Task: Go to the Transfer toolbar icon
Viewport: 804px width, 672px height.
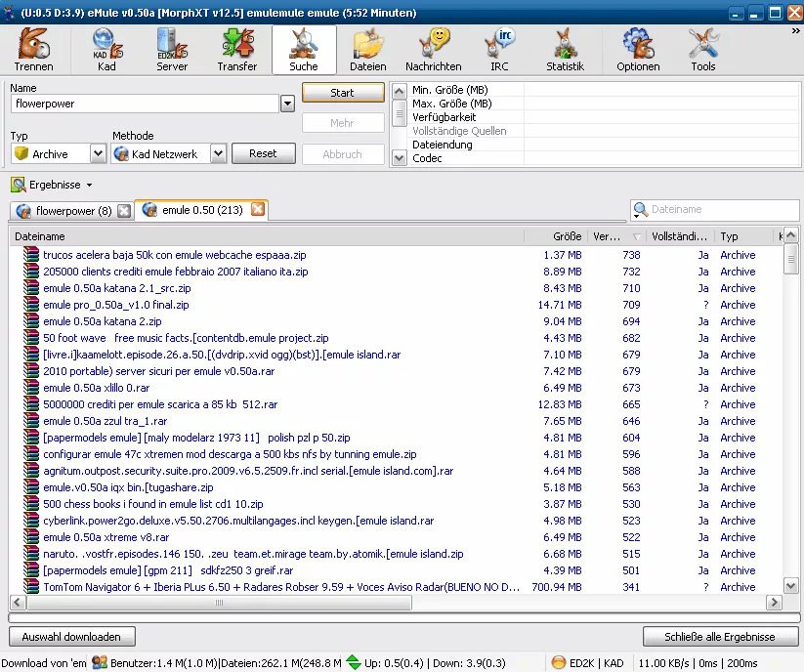Action: point(236,50)
